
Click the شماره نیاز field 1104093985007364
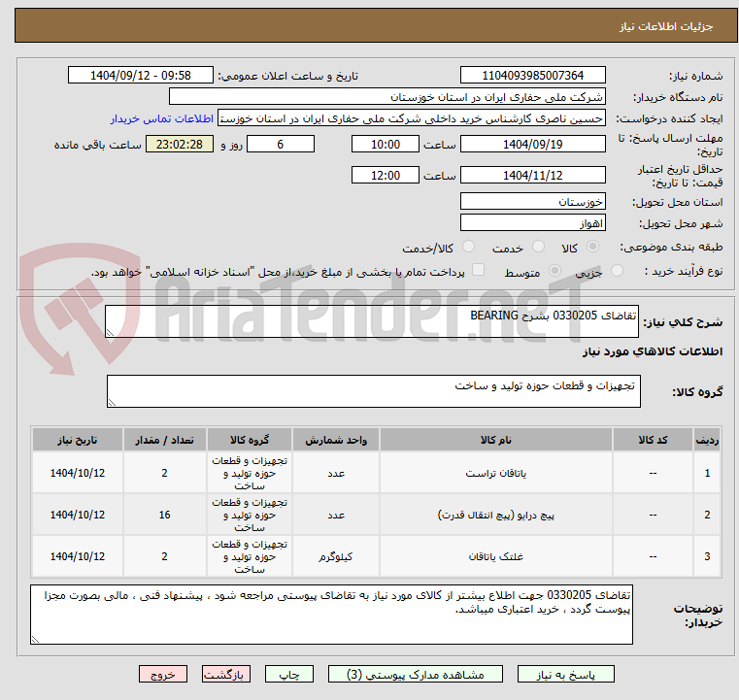coord(532,76)
